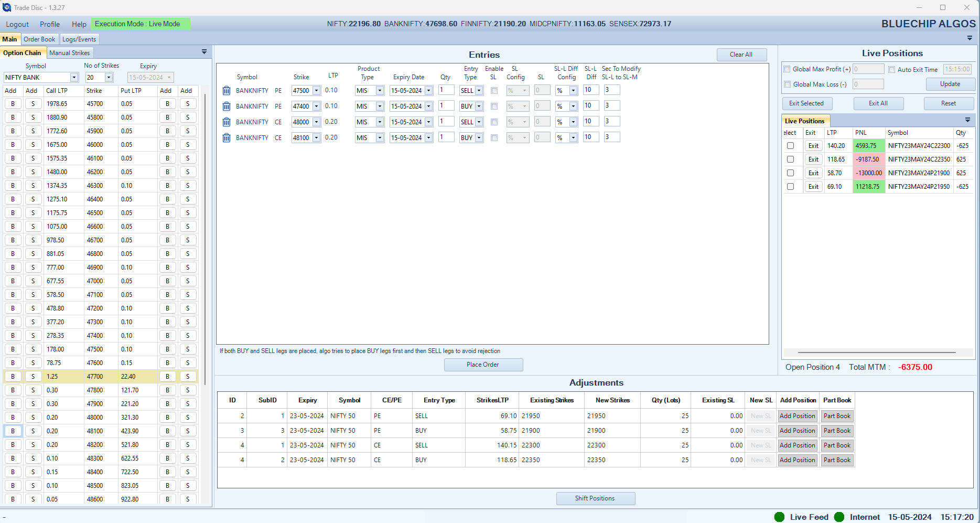Click the PNL cell showing -13000.00
Viewport: 980px width, 523px height.
(869, 173)
